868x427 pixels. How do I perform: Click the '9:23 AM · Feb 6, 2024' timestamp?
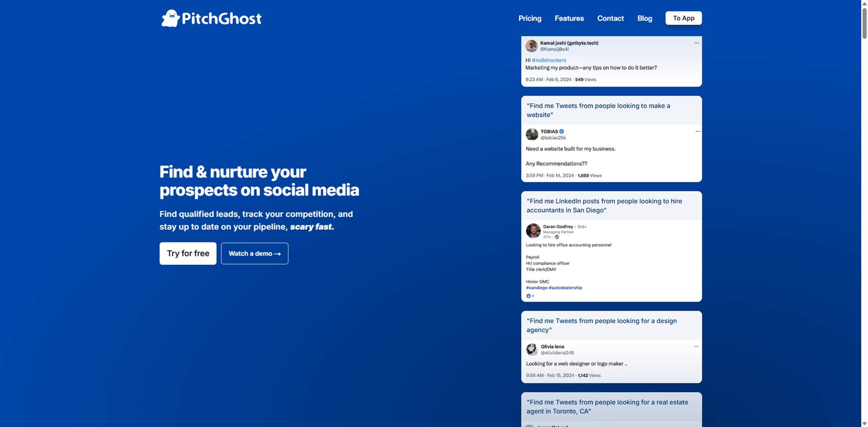548,80
